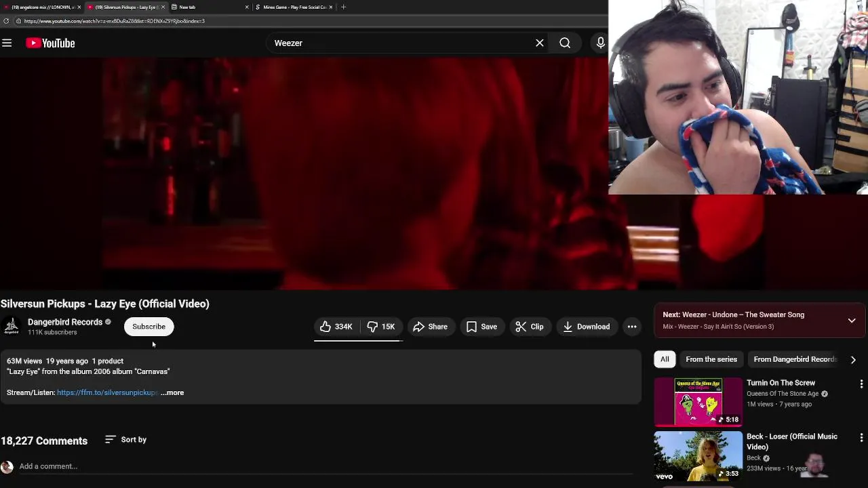Click Mix - Weezer - Say It Ain't So text
The width and height of the screenshot is (868, 488).
[x=718, y=327]
